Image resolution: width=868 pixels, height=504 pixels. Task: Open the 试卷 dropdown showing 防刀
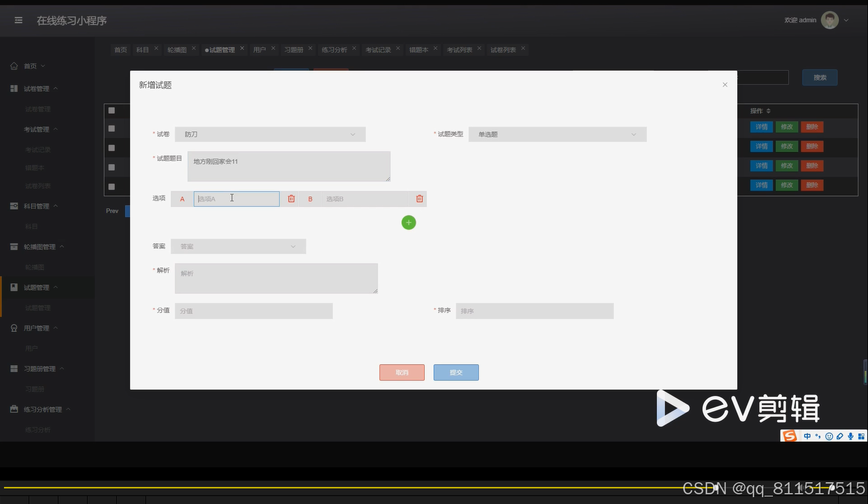pyautogui.click(x=270, y=135)
